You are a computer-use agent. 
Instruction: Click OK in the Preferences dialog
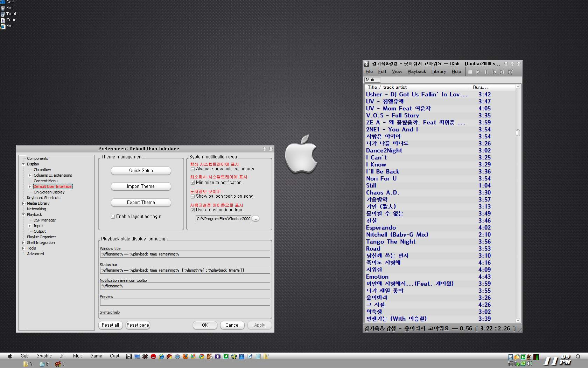point(205,325)
